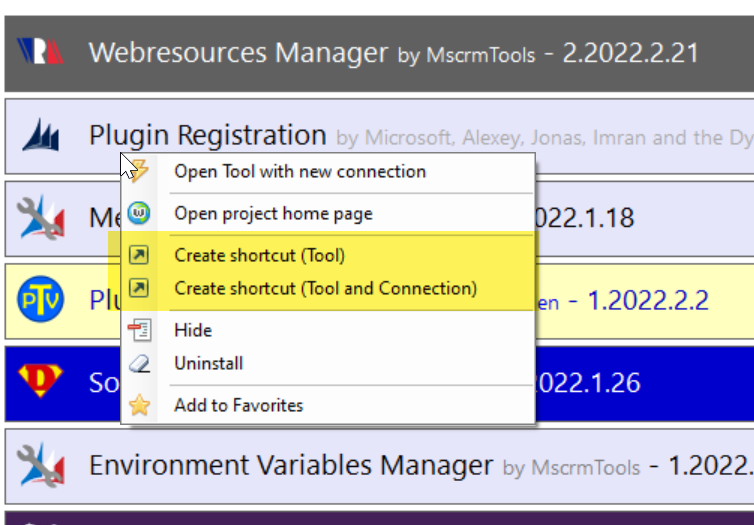The width and height of the screenshot is (754, 525).
Task: Click the Plugin Registration tool icon
Action: [x=41, y=135]
